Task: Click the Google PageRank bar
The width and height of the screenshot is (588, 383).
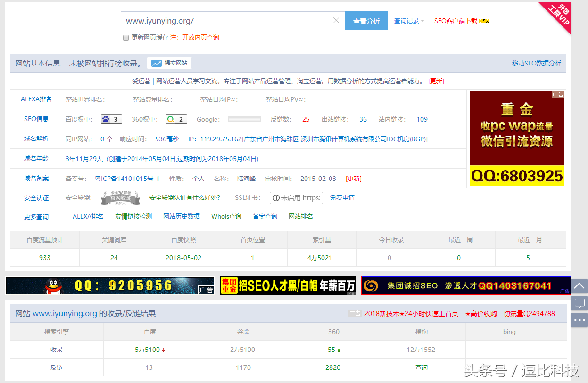Action: click(x=244, y=119)
